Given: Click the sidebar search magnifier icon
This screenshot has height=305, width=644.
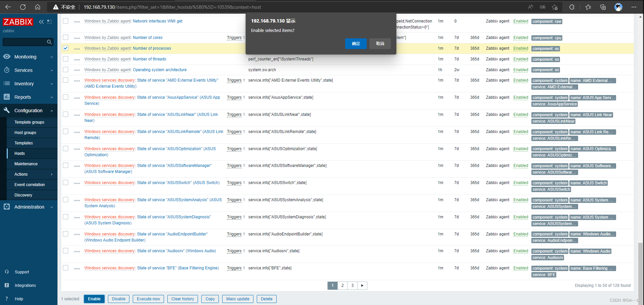Looking at the screenshot, I should tap(49, 42).
